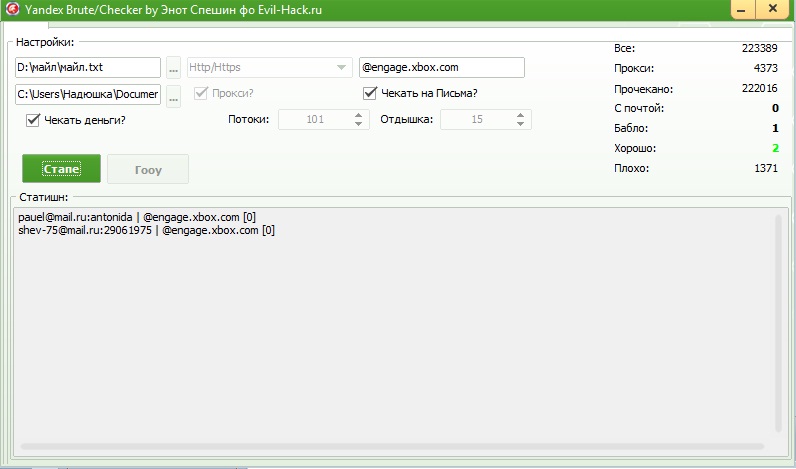Click the Настройки group label
The image size is (796, 469).
click(45, 42)
